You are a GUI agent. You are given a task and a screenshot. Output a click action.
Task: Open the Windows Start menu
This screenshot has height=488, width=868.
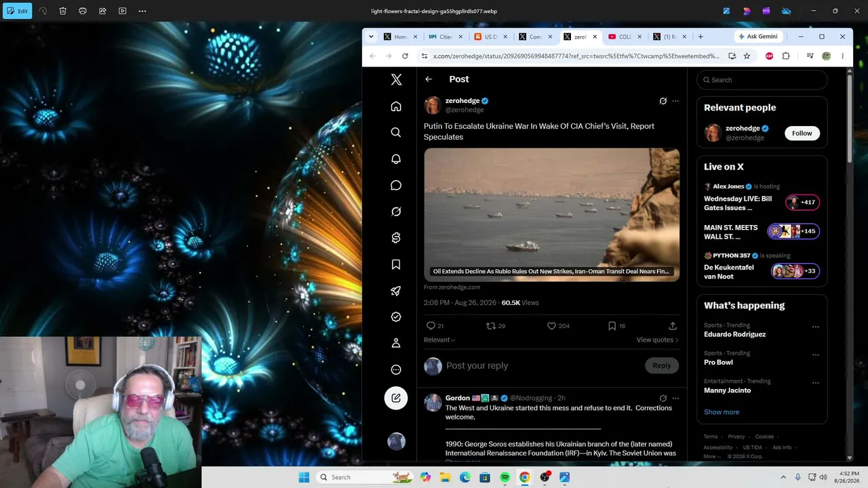304,477
